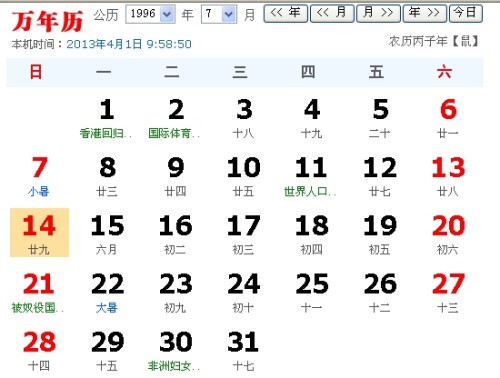Select date 23 labeled 初九

click(x=175, y=293)
